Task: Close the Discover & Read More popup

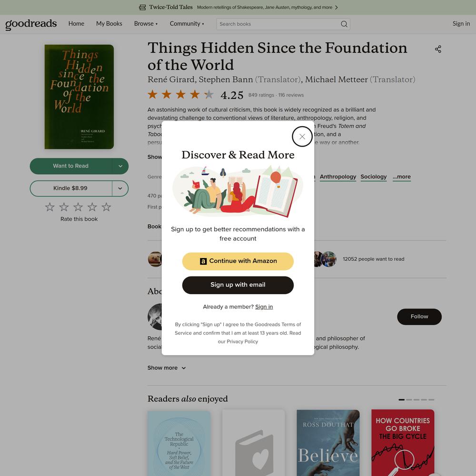Action: point(302,137)
